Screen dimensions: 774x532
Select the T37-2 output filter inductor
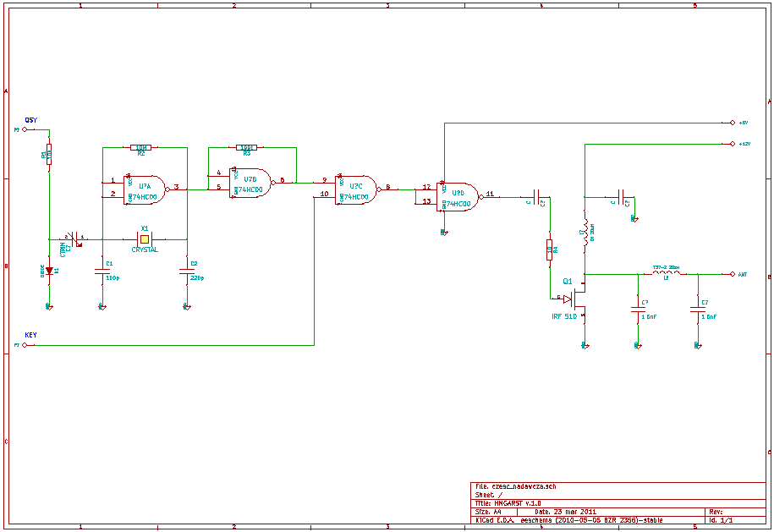[x=666, y=273]
